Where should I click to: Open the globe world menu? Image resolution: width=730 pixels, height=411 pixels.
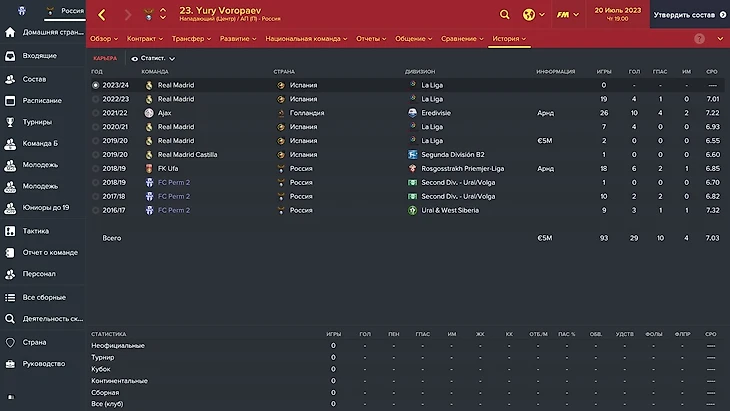[x=530, y=15]
